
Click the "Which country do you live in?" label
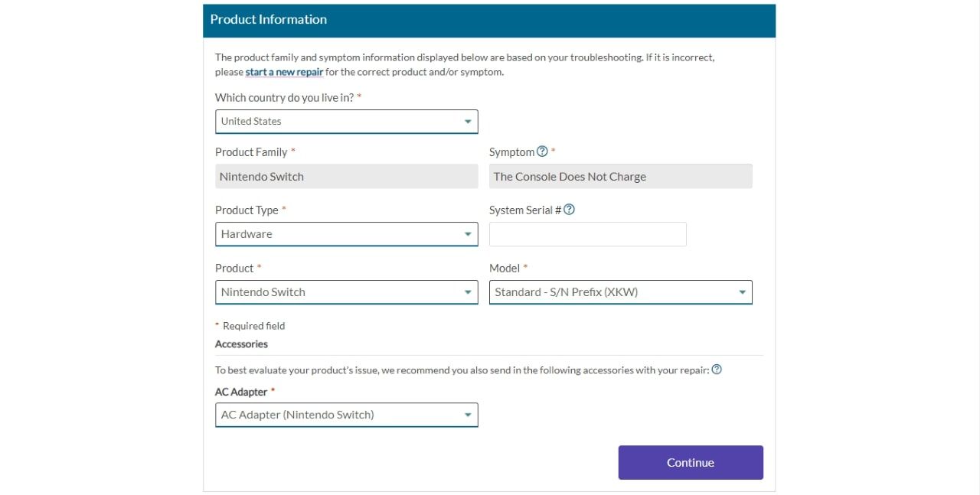[x=285, y=98]
